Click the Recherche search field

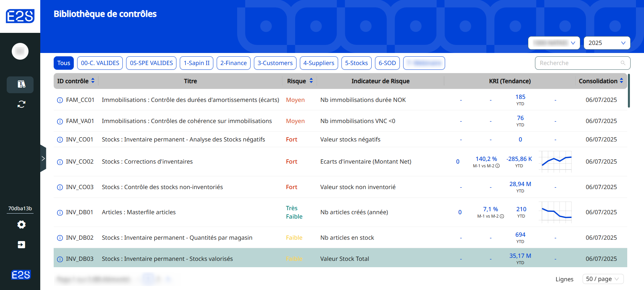tap(579, 63)
